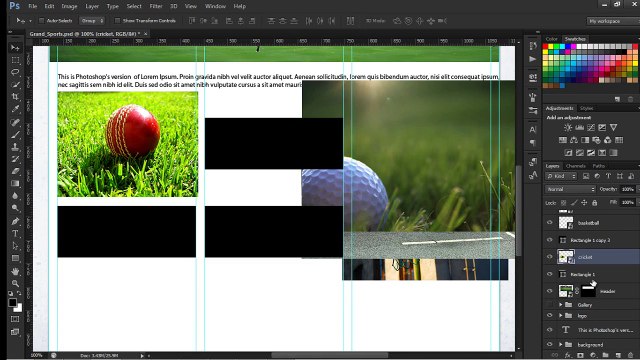Select the Zoom tool in toolbox
This screenshot has width=640, height=360.
click(x=15, y=283)
